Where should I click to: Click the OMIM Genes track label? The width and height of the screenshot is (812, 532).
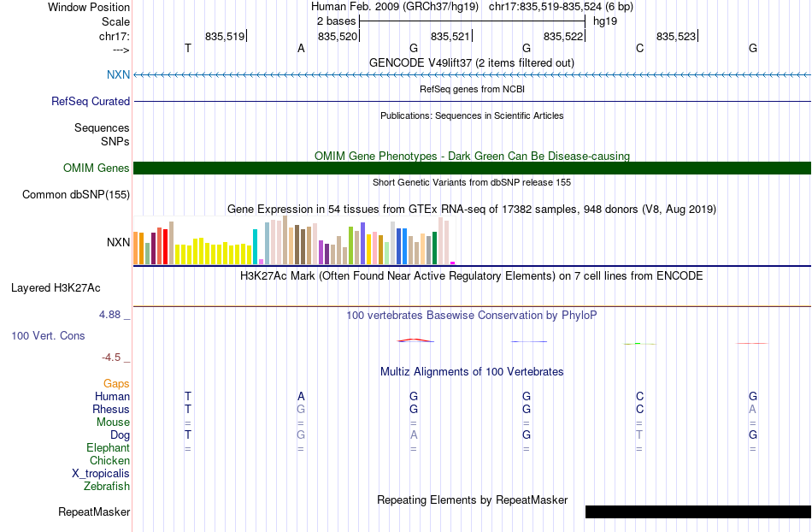click(x=97, y=168)
